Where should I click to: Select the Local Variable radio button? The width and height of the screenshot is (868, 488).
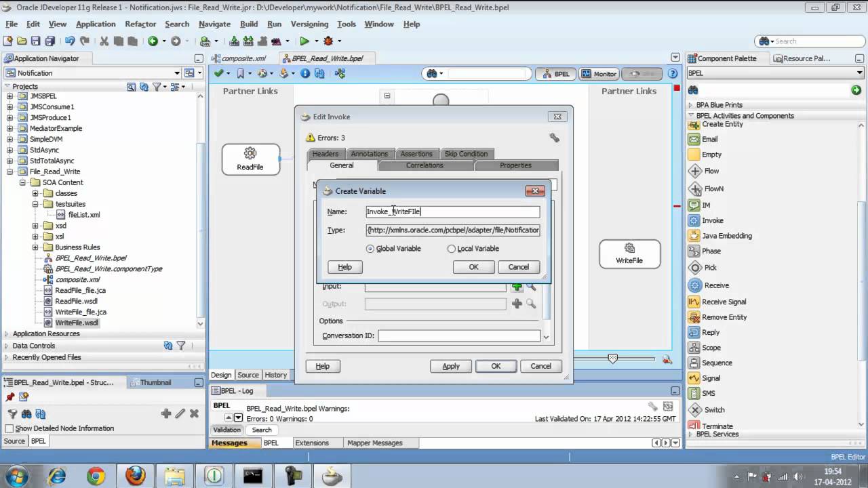click(x=451, y=249)
